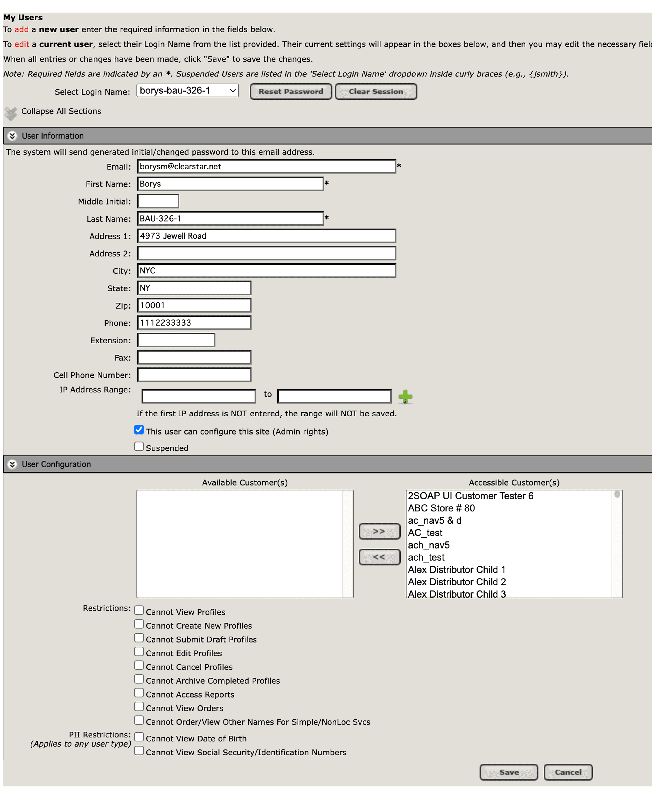
Task: Click into the Middle Initial field
Action: pos(158,201)
